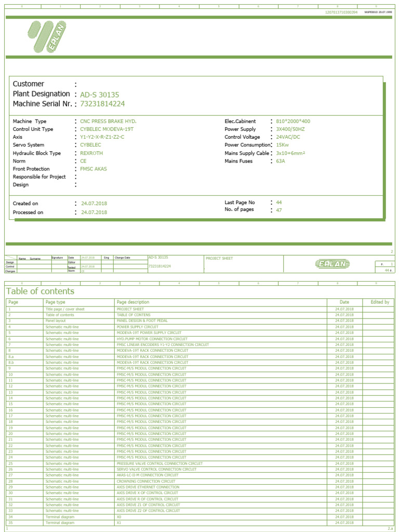Click 'FMSC LINEAR ENCODERS Y1-Y2 CONNECTION CIRCUIT'
This screenshot has height=532, width=399.
tap(163, 345)
